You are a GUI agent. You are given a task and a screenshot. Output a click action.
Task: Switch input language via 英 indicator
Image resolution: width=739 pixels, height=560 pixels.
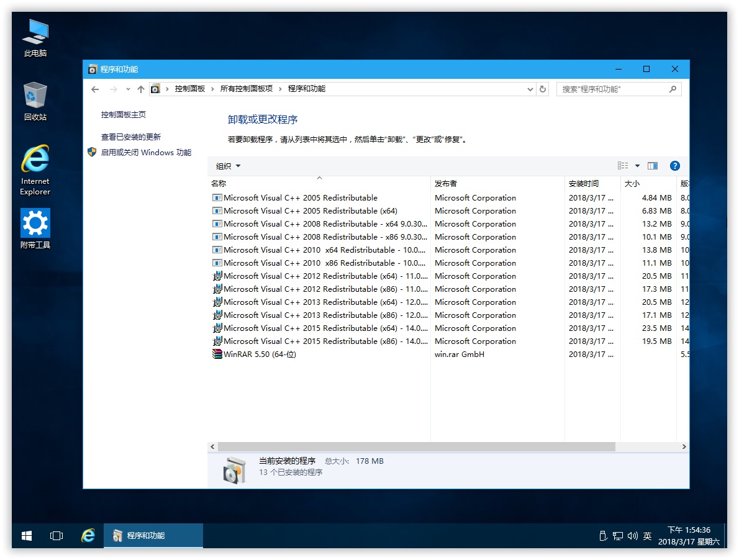[648, 536]
